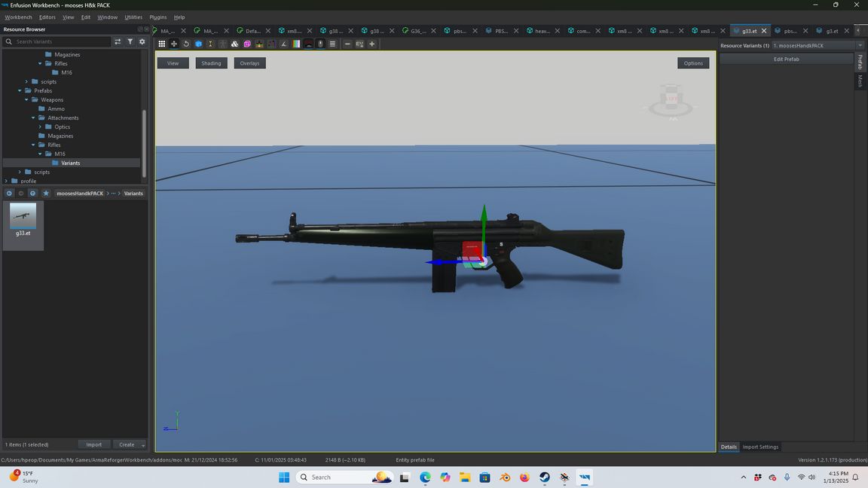Toggle the magenta wireframe box button
Image resolution: width=868 pixels, height=488 pixels.
pyautogui.click(x=247, y=44)
